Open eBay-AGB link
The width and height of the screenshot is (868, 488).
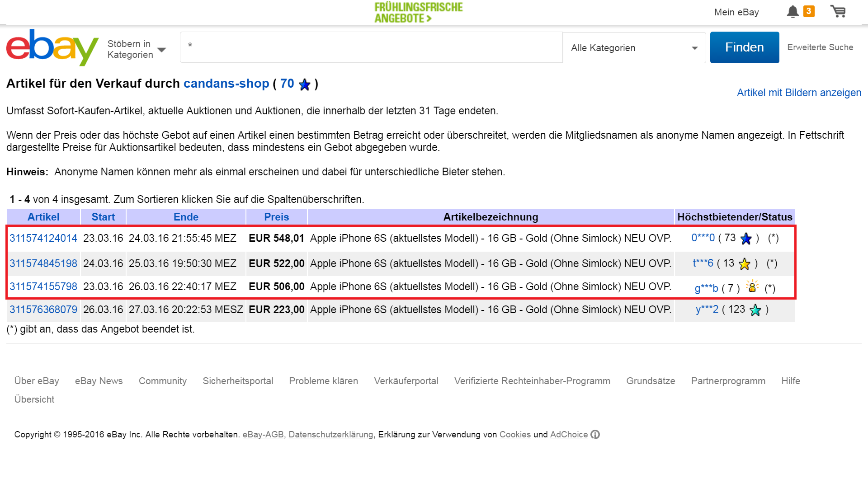264,435
